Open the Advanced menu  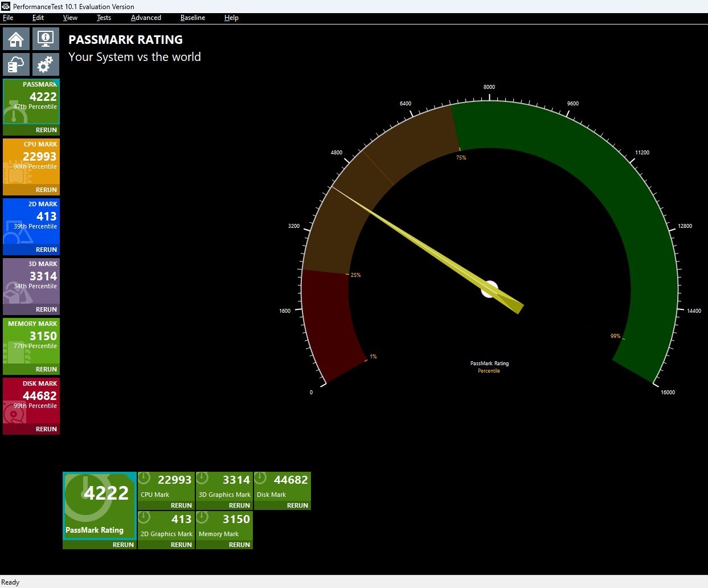(146, 18)
